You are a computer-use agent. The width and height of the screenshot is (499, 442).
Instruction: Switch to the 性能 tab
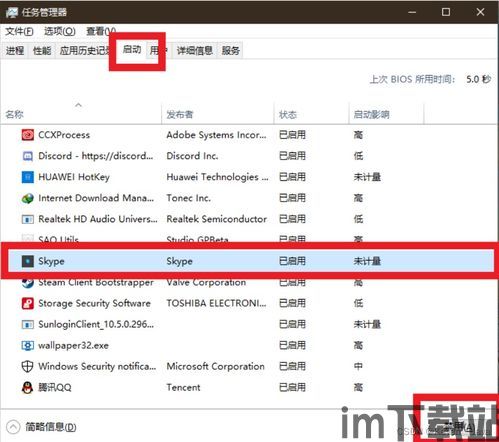(x=42, y=51)
